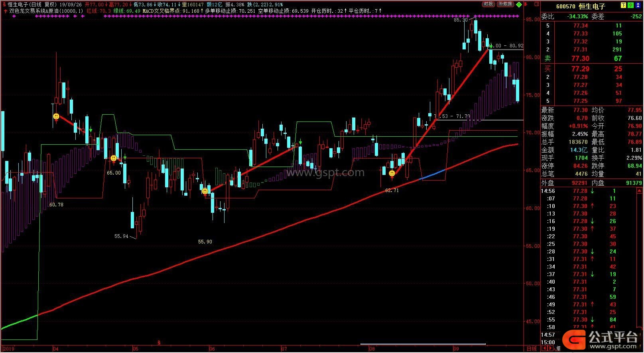644x353 pixels.
Task: Open the www.gspt.com link under the logo
Action: pyautogui.click(x=613, y=347)
